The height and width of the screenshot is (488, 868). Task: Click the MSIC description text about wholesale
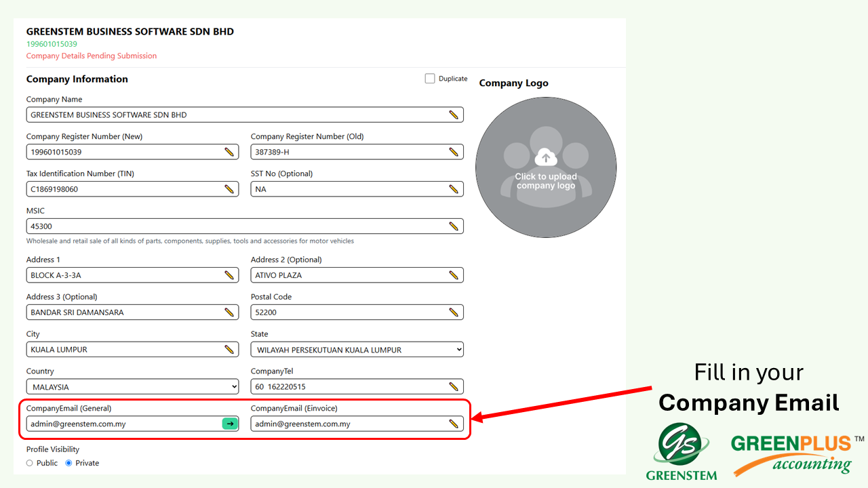click(x=190, y=241)
